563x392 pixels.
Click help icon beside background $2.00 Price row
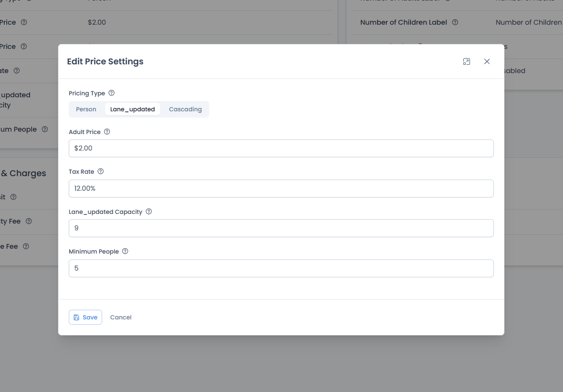click(x=24, y=22)
